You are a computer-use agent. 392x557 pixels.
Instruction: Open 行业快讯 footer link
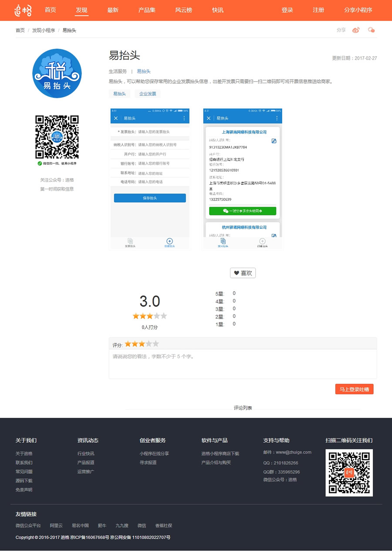86,454
